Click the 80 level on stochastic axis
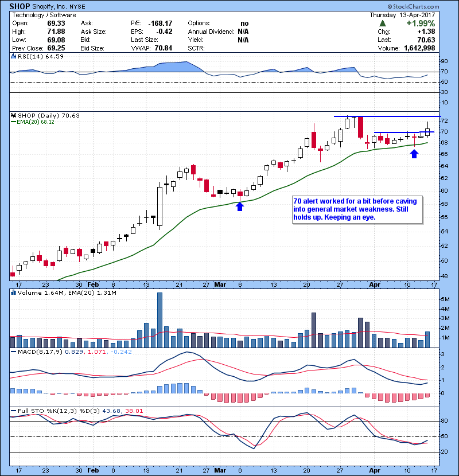 pyautogui.click(x=444, y=421)
